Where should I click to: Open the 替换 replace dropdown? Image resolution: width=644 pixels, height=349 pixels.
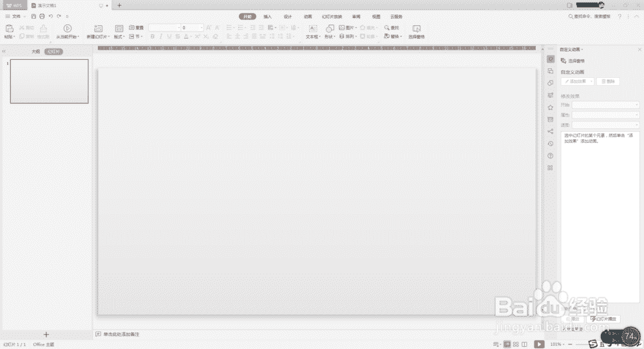(x=393, y=37)
